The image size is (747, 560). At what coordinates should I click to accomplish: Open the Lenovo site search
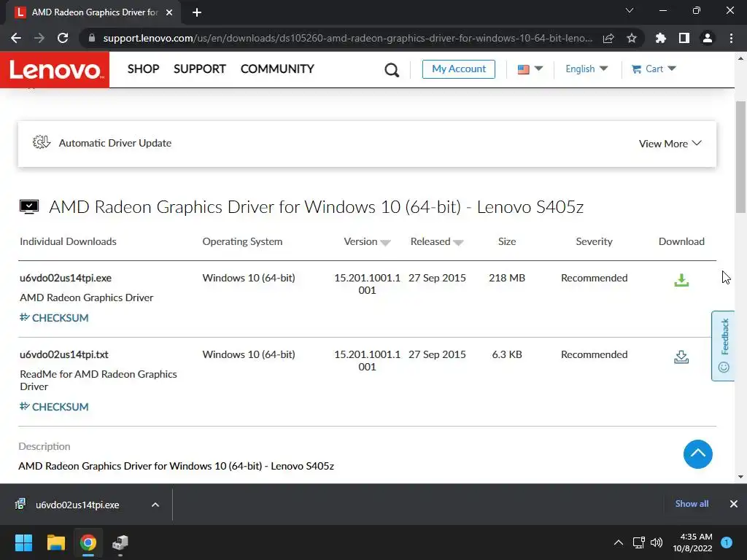[392, 69]
